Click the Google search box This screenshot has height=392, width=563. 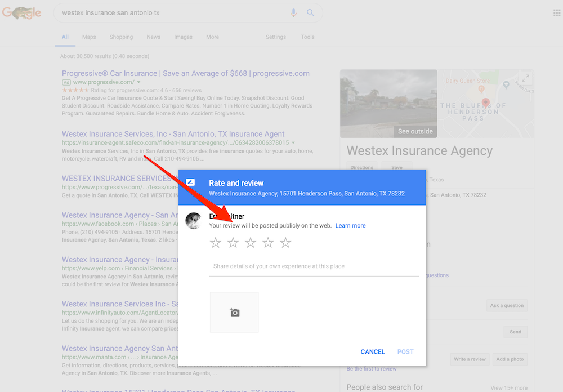[188, 13]
